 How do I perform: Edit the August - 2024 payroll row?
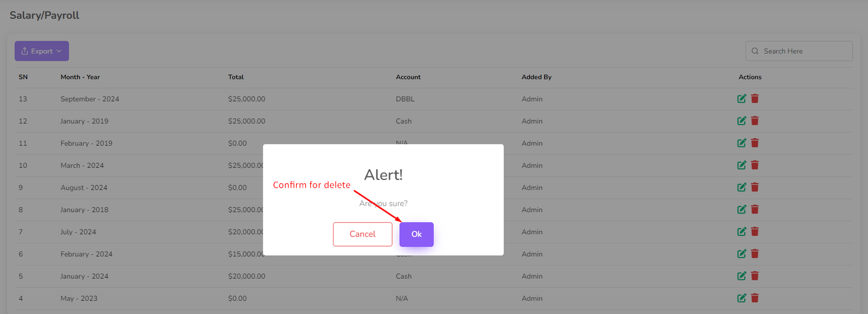tap(742, 188)
